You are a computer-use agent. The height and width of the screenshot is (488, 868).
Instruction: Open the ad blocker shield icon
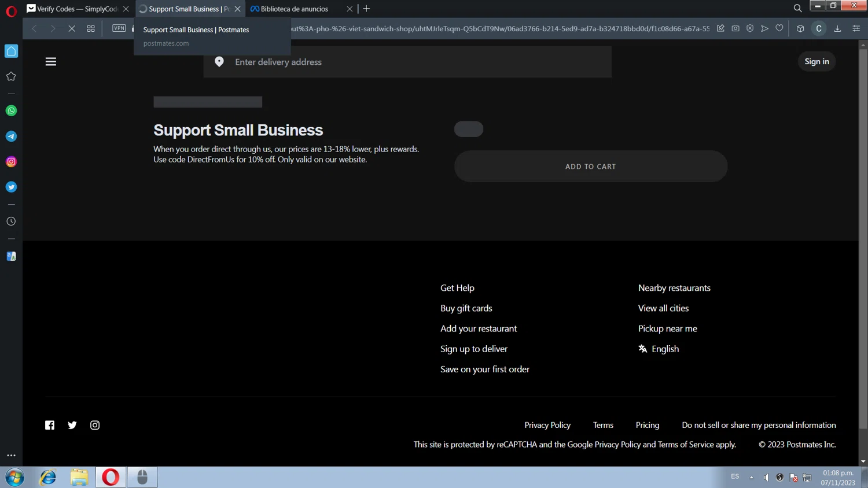pos(750,28)
